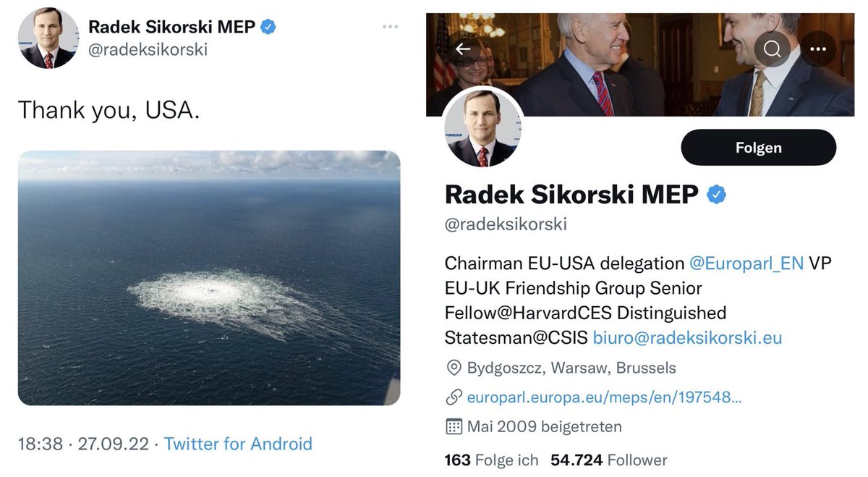
Task: View the 163 Folge ich following list
Action: (x=491, y=460)
